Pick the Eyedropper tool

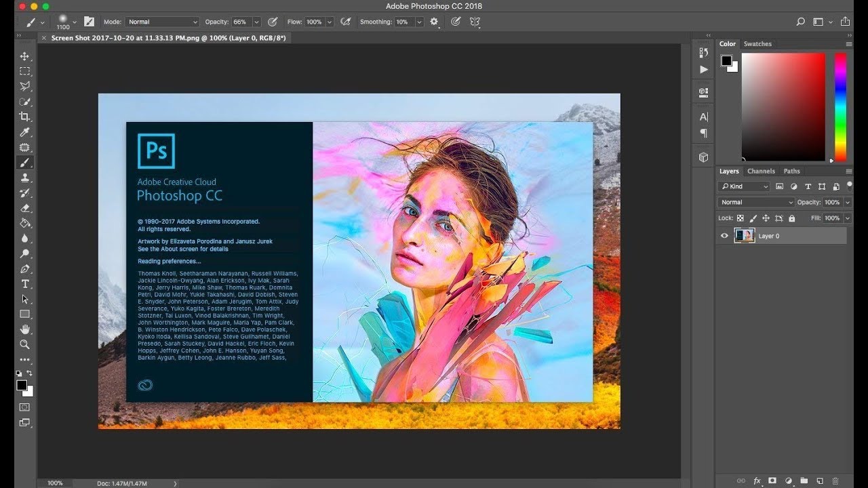[25, 131]
